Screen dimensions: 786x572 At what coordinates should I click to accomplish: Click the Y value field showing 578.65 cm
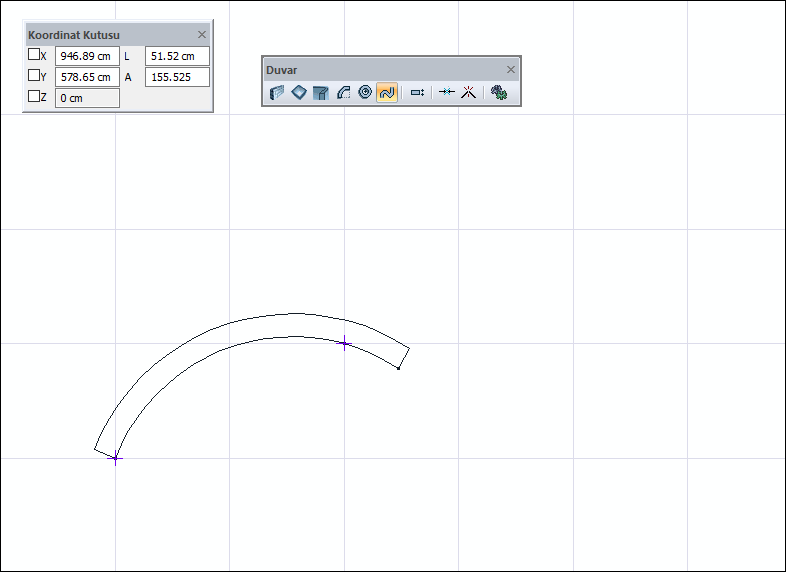[87, 77]
